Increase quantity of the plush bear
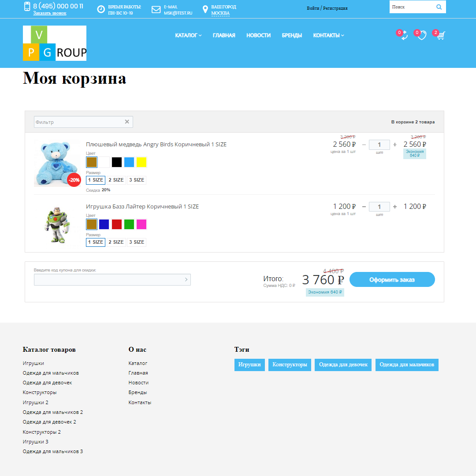Screen dimensions: 476x476 [395, 145]
